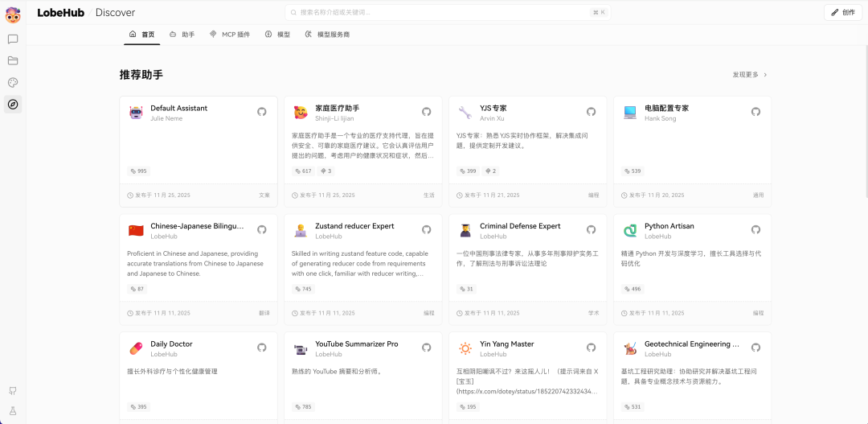Go to the 模型服务商 tab

coord(327,35)
